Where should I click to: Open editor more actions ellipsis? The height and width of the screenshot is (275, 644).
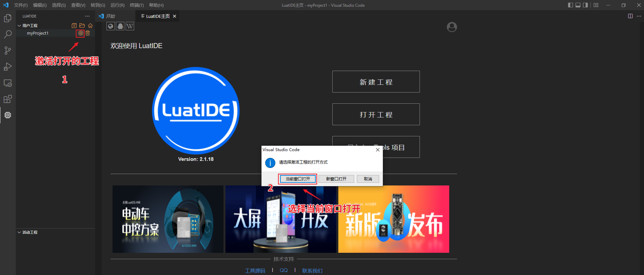[x=639, y=16]
